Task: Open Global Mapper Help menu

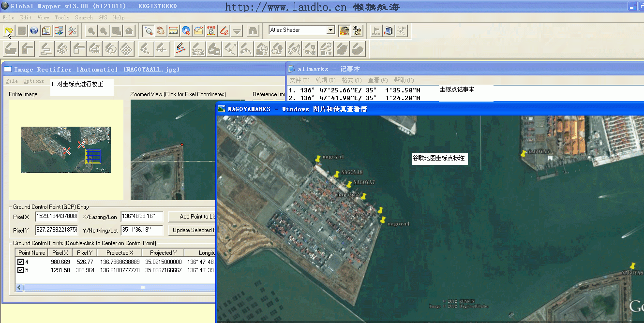Action: [119, 17]
